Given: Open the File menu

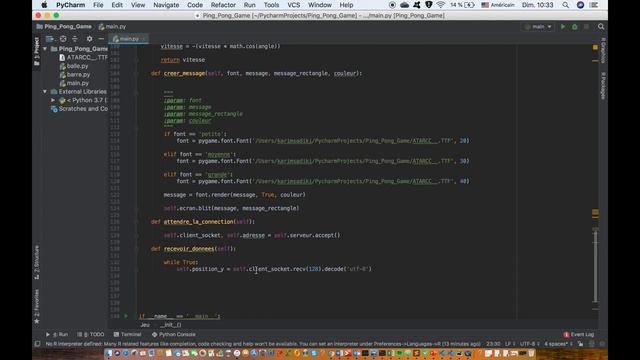Looking at the screenshot, I should 98,5.
